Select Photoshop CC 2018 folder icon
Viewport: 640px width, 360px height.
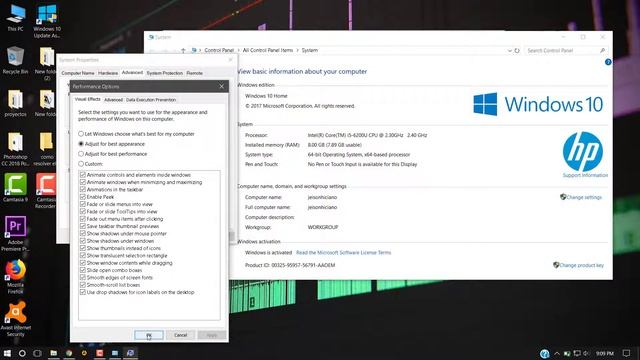[x=16, y=149]
